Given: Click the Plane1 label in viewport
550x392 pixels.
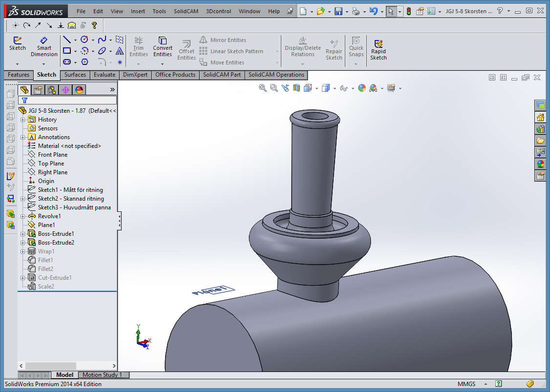Looking at the screenshot, I should pos(213,290).
